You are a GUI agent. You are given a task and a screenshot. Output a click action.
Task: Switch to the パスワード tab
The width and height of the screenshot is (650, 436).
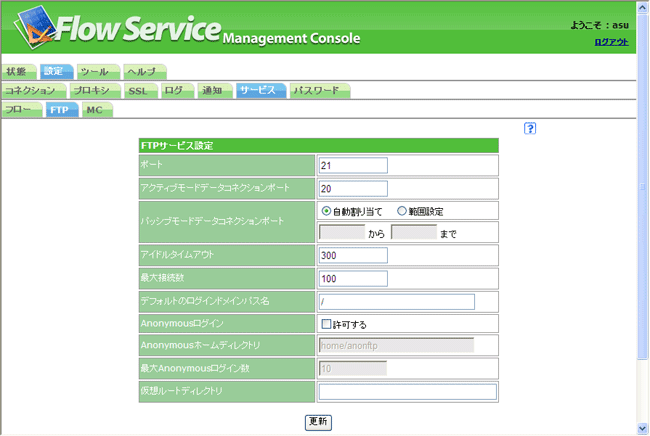316,91
